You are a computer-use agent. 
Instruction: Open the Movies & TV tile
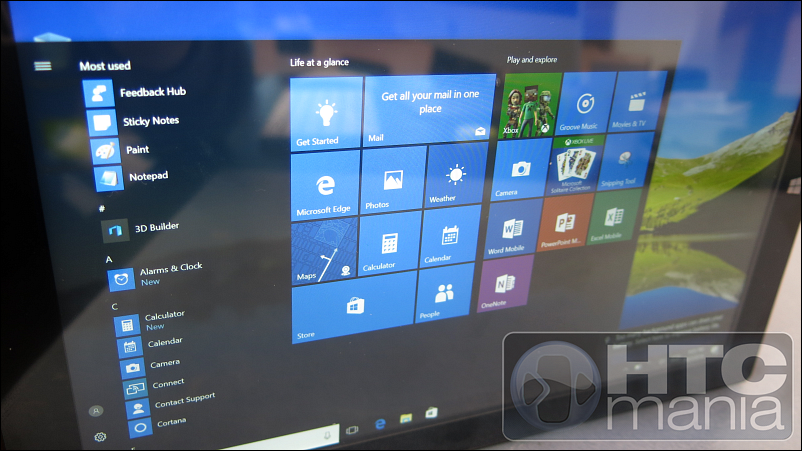pos(638,101)
